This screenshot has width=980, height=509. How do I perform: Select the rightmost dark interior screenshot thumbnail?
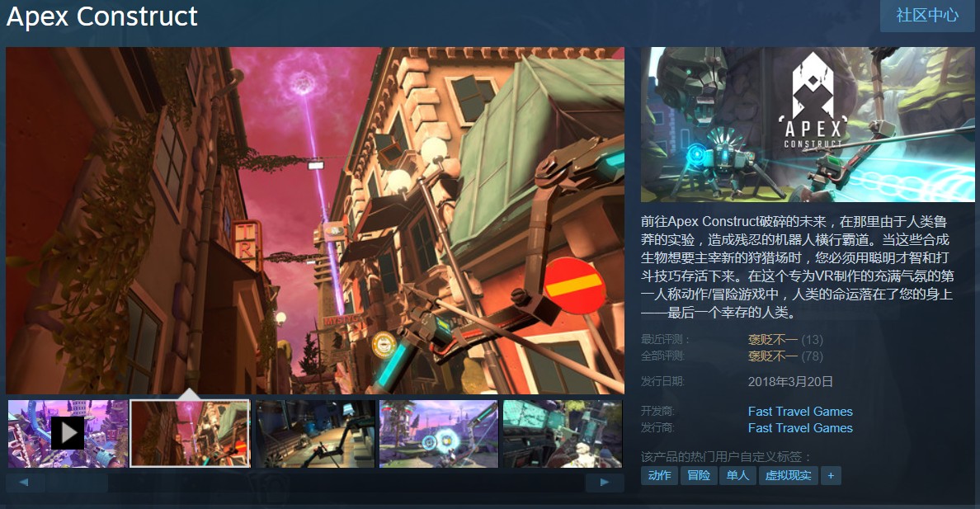point(562,433)
